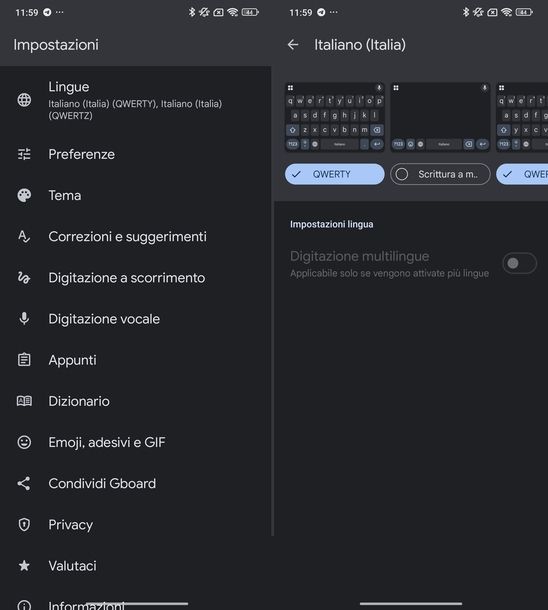The width and height of the screenshot is (548, 610).
Task: Tap the Impostazioni page title
Action: 56,45
